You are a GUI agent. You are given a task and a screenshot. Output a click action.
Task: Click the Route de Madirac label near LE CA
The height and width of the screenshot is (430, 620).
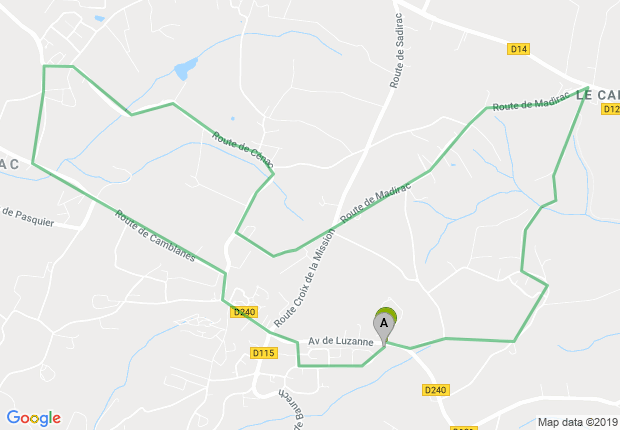point(531,101)
